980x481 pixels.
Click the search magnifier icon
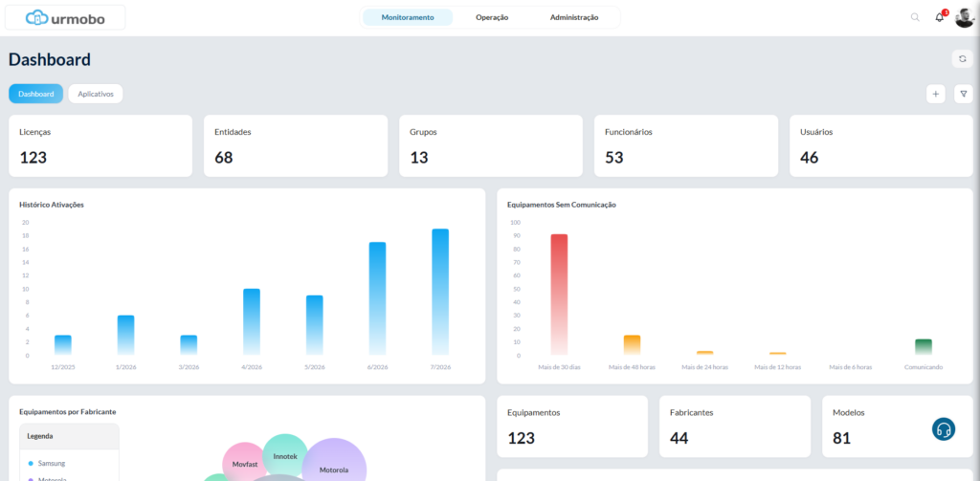(915, 17)
